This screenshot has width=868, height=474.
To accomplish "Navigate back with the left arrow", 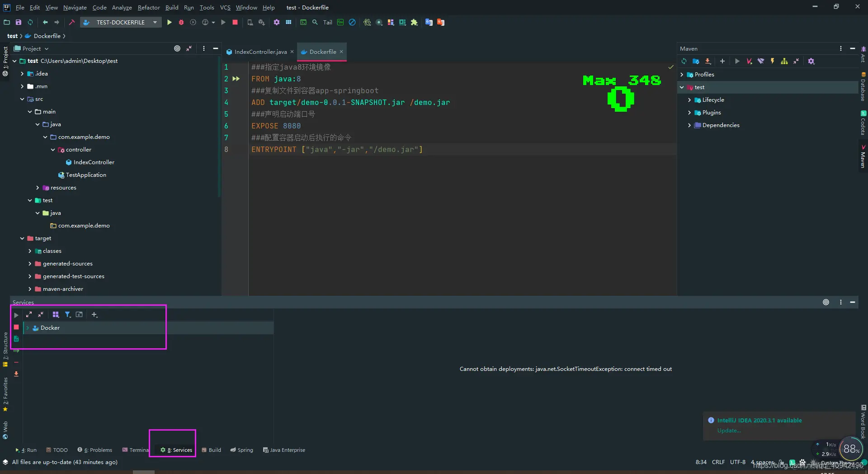I will tap(45, 22).
